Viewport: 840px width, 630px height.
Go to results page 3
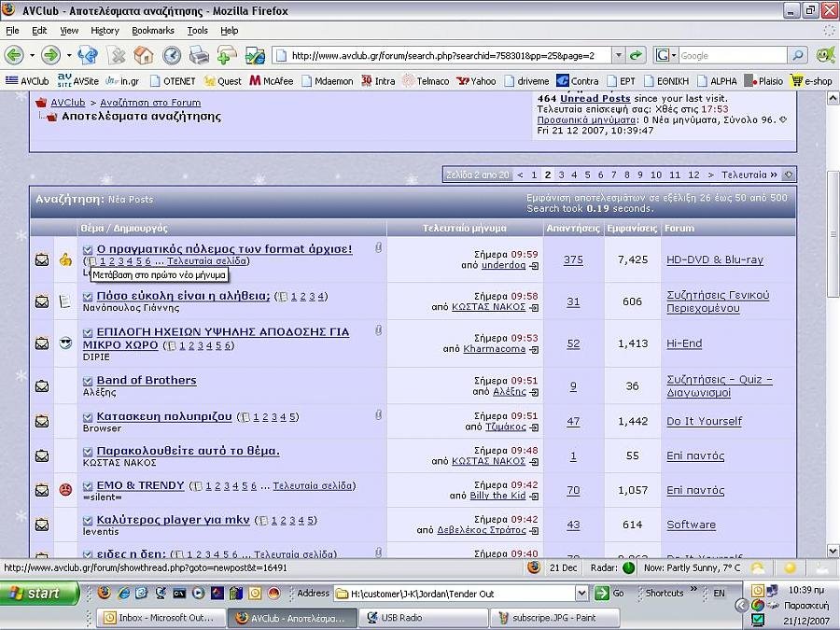tap(561, 175)
